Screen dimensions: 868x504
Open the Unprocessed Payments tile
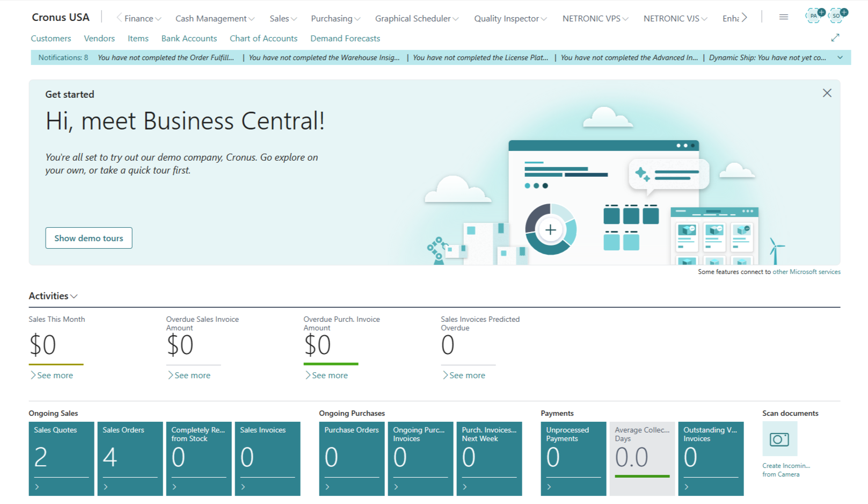coord(573,458)
